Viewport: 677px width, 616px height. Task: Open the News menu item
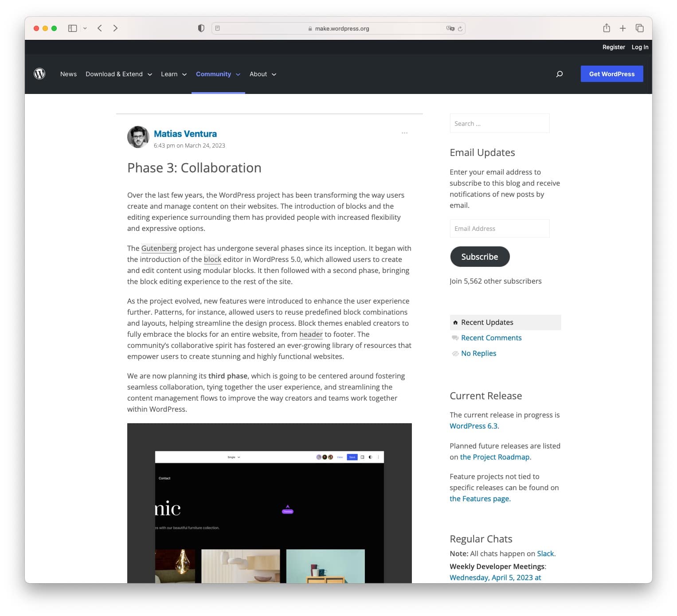[68, 74]
